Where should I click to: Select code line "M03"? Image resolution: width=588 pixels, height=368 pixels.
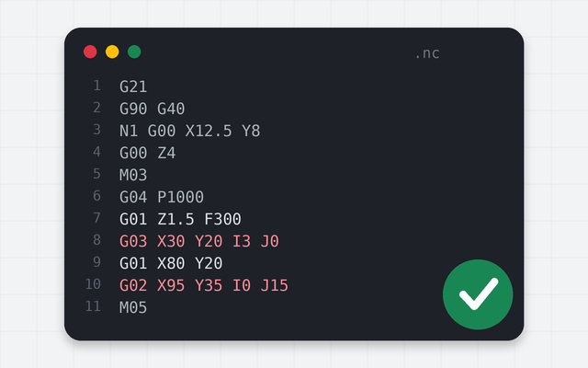click(133, 175)
